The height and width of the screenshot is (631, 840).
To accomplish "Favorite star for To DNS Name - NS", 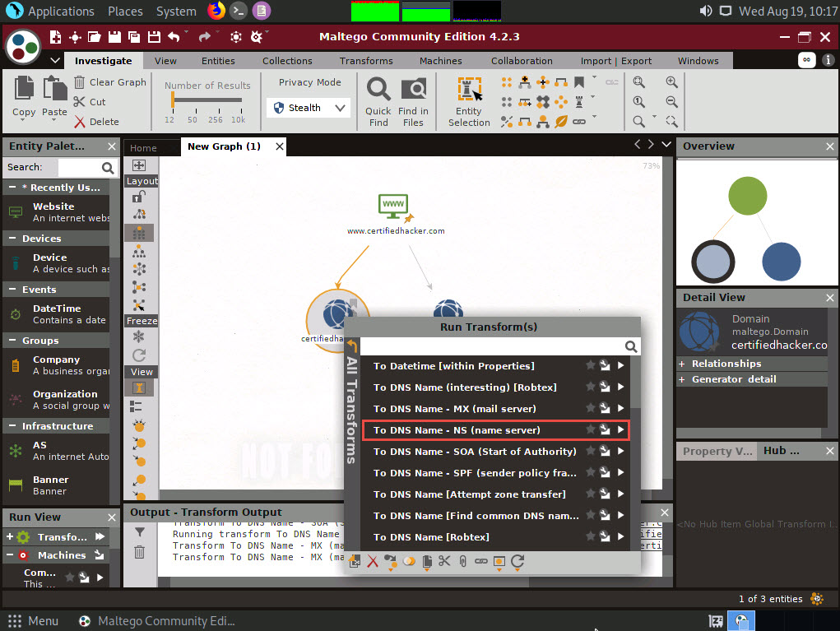I will coord(590,429).
